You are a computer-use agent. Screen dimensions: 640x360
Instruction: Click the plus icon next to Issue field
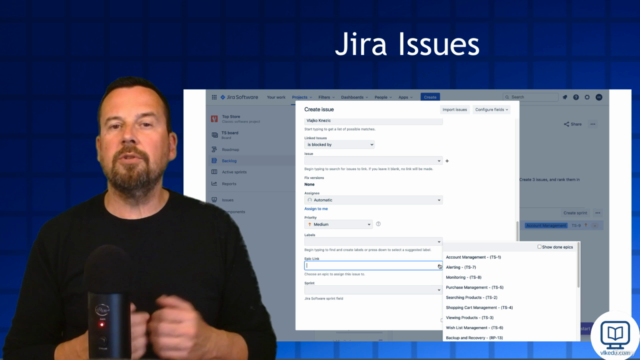click(447, 161)
